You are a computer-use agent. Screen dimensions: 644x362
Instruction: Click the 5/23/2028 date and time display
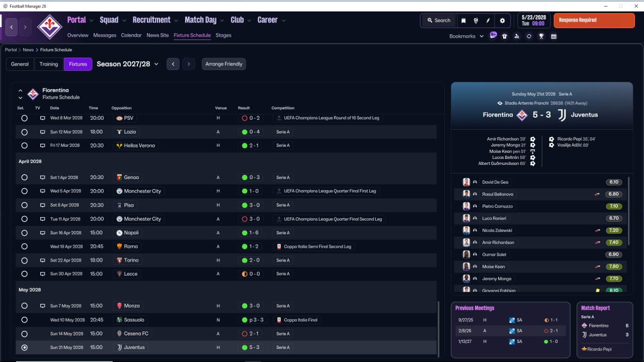coord(534,21)
